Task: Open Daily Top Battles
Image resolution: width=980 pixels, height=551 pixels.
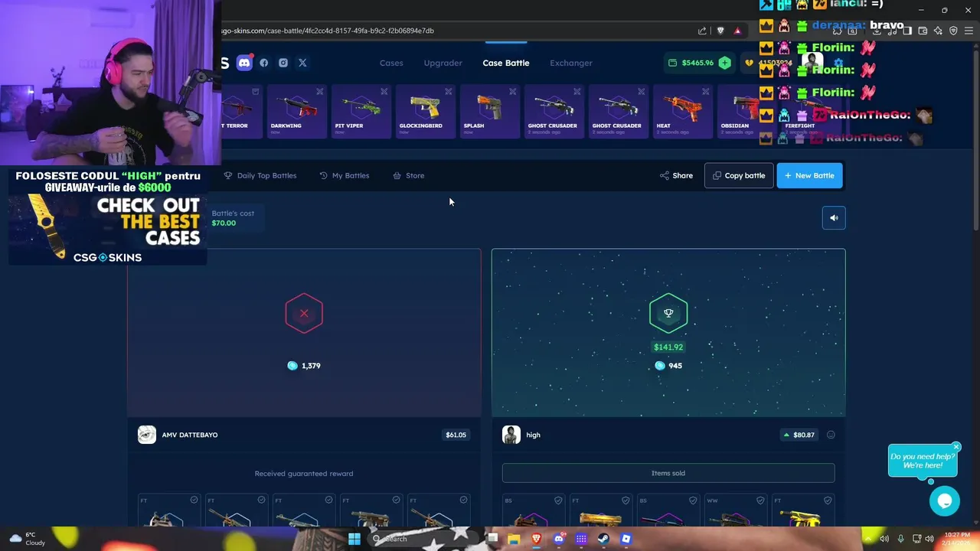Action: [260, 175]
